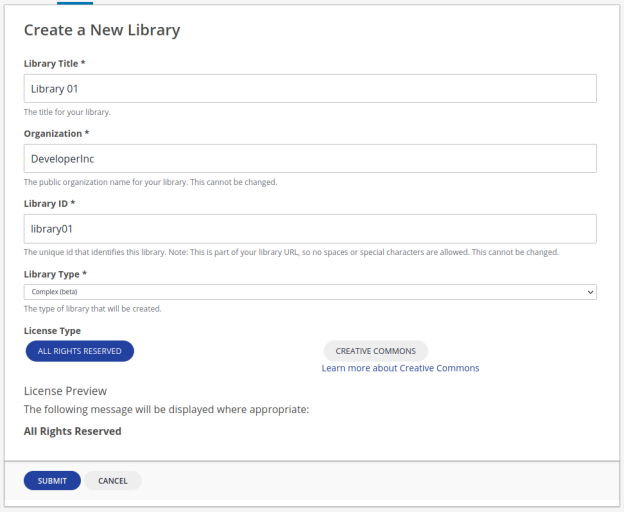624x512 pixels.
Task: Click the chevron arrow on Library Type select
Action: click(590, 292)
